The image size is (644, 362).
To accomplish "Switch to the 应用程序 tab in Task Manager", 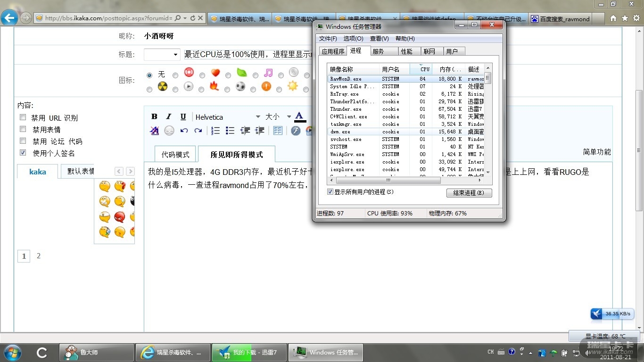I will point(333,51).
